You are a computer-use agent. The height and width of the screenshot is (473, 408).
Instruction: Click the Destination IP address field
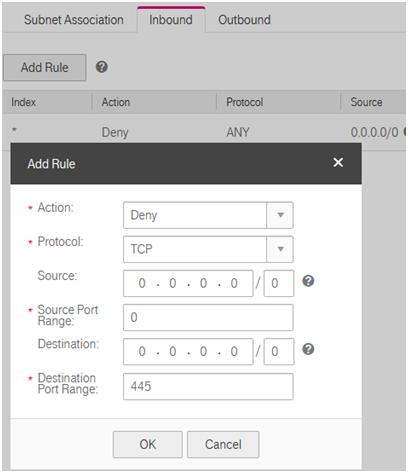pyautogui.click(x=188, y=352)
